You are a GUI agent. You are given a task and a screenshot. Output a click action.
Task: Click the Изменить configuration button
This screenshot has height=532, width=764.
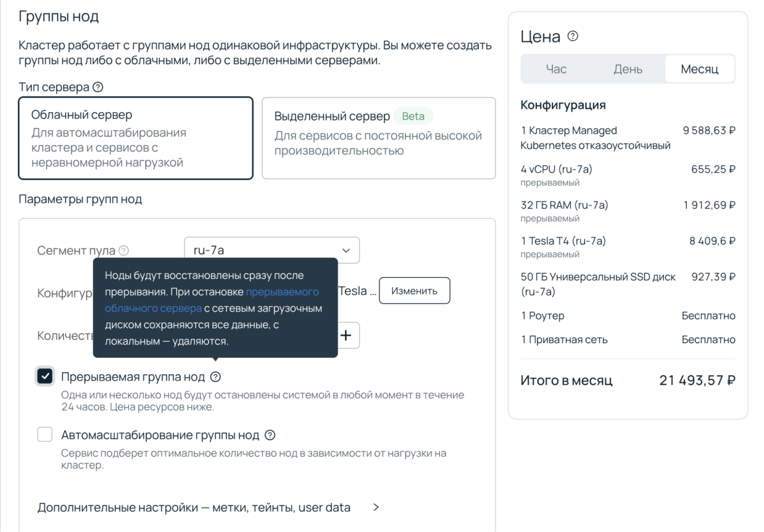414,291
